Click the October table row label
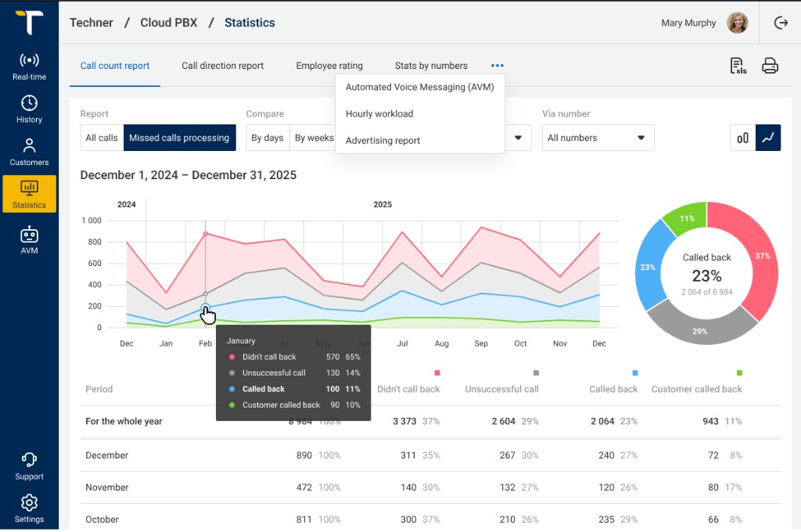Screen dimensions: 801x532 point(102,519)
